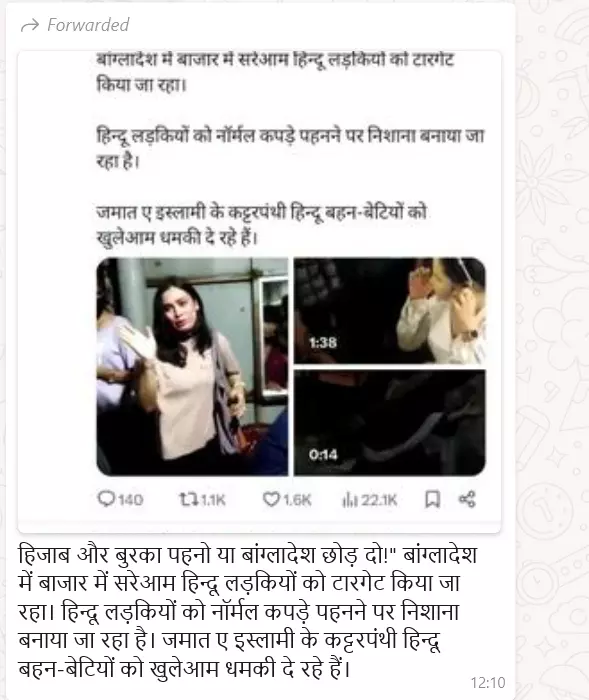This screenshot has height=700, width=589.
Task: Click the bookmark icon in tweet
Action: 432,499
